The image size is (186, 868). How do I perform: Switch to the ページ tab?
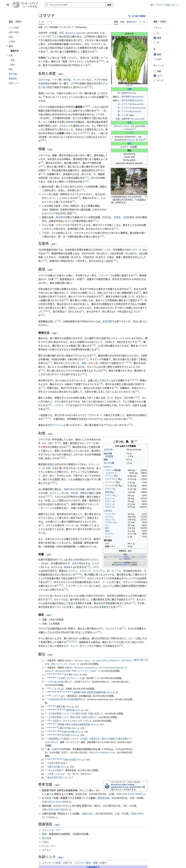pyautogui.click(x=41, y=22)
